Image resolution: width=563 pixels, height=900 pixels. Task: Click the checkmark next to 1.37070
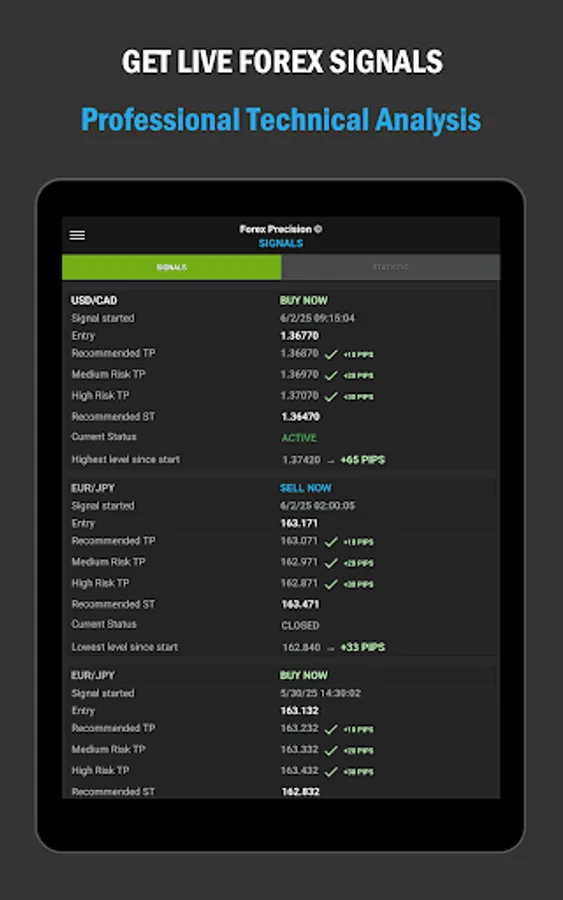pyautogui.click(x=331, y=397)
